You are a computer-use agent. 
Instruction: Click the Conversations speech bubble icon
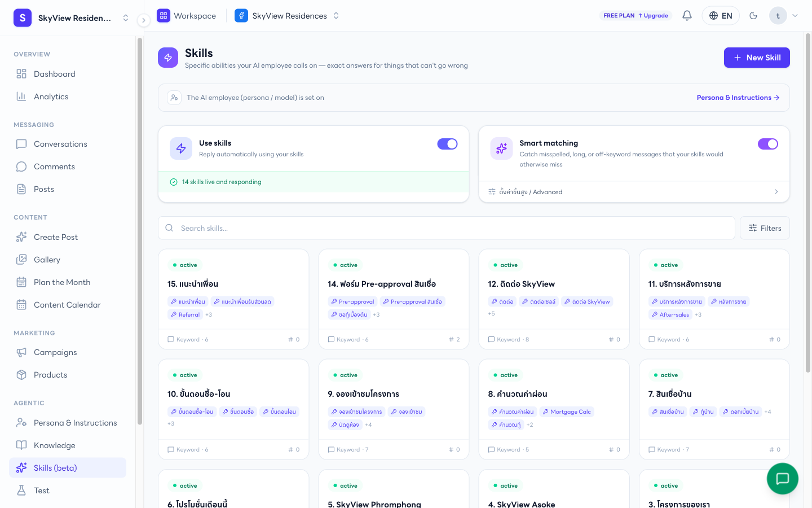click(x=21, y=144)
